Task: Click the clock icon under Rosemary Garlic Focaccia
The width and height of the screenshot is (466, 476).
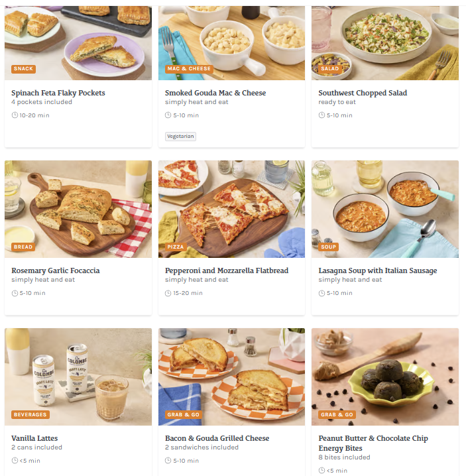Action: click(15, 293)
